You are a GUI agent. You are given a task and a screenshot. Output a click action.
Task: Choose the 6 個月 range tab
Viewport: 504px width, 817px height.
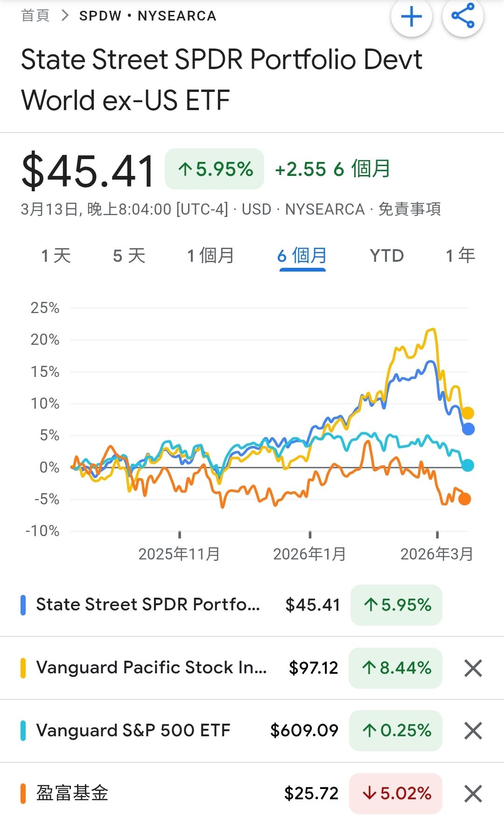point(302,256)
